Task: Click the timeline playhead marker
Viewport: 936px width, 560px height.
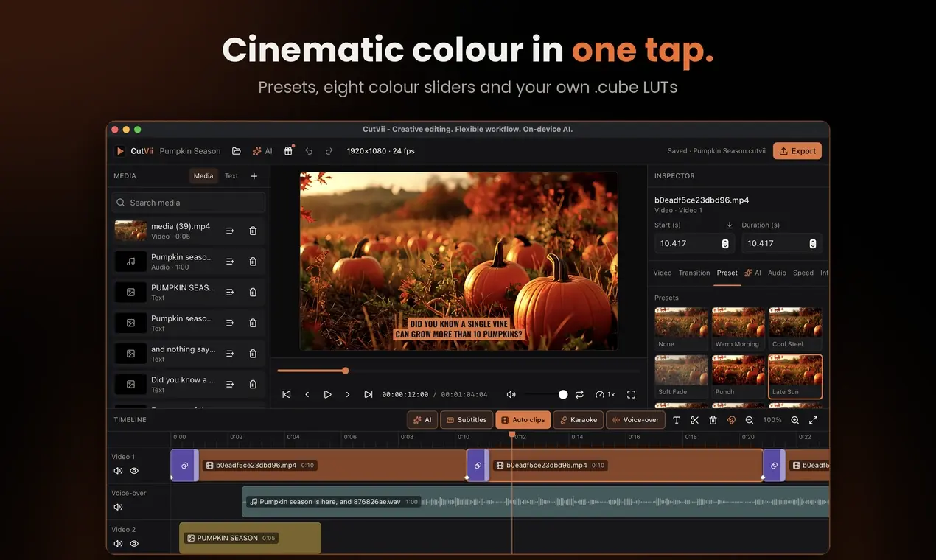Action: [512, 435]
